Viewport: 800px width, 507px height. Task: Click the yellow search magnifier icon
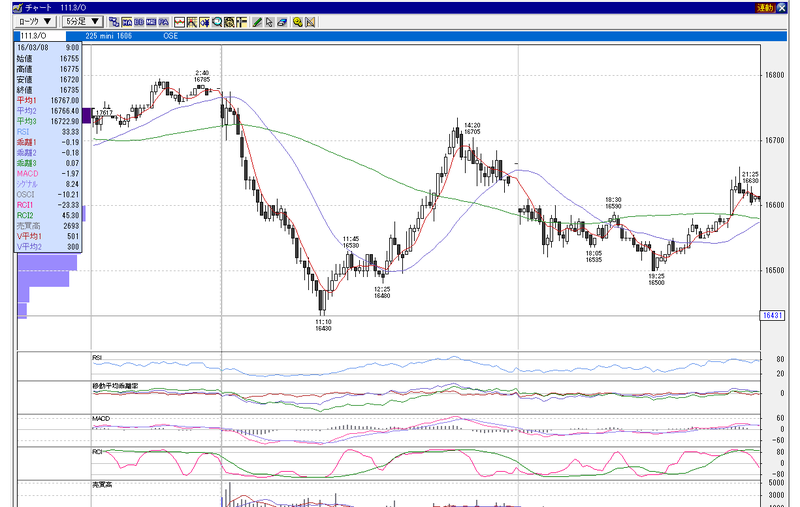tap(298, 22)
